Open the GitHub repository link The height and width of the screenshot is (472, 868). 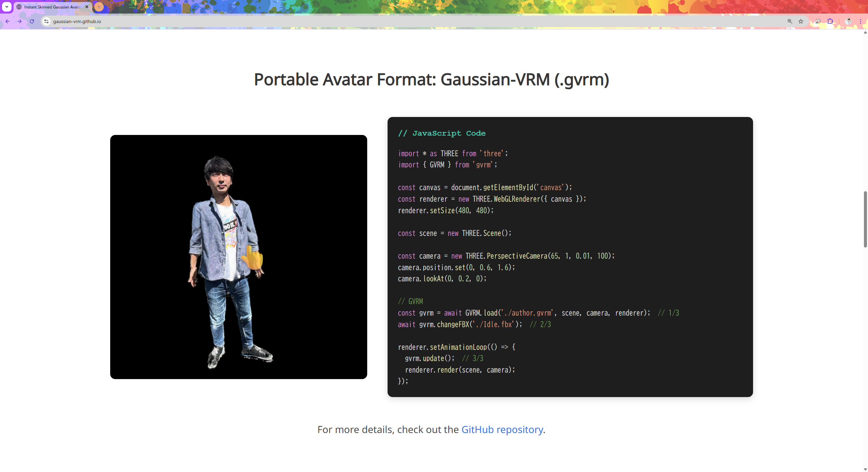502,430
